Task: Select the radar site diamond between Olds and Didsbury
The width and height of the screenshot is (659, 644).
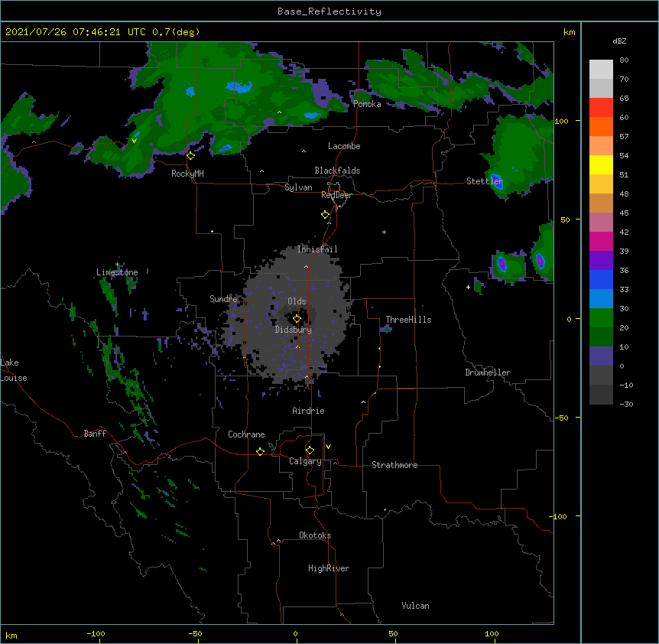Action: 297,319
